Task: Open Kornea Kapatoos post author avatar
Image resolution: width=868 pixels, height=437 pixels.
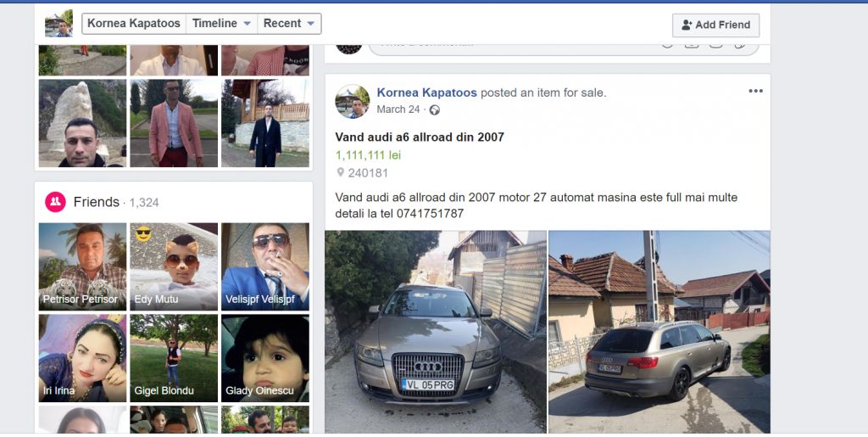Action: (352, 101)
